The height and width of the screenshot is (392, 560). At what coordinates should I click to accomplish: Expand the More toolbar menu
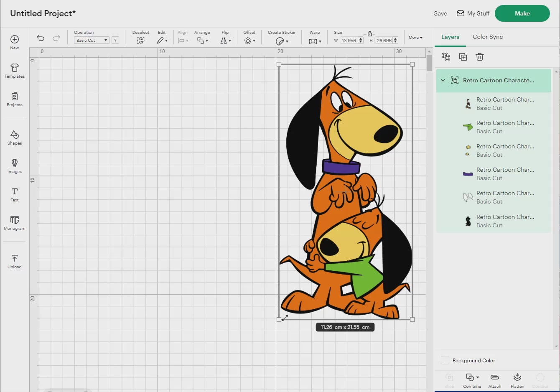(x=415, y=38)
